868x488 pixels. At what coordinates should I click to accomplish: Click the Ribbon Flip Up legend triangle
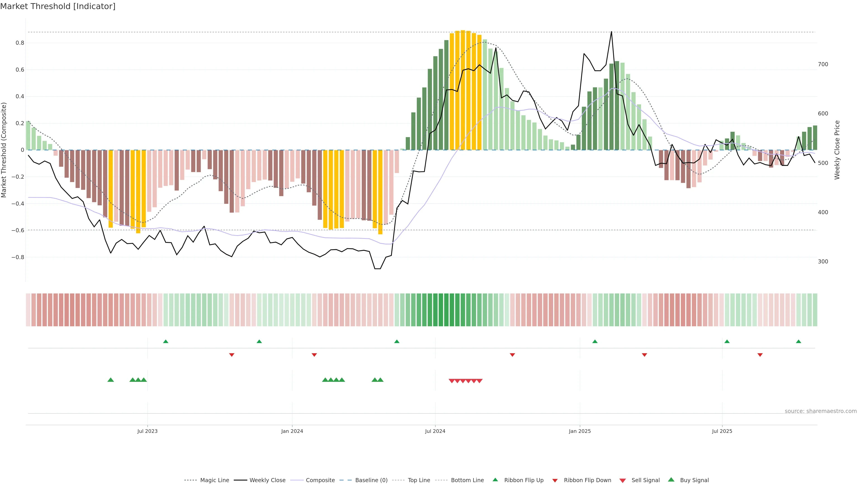click(x=495, y=480)
